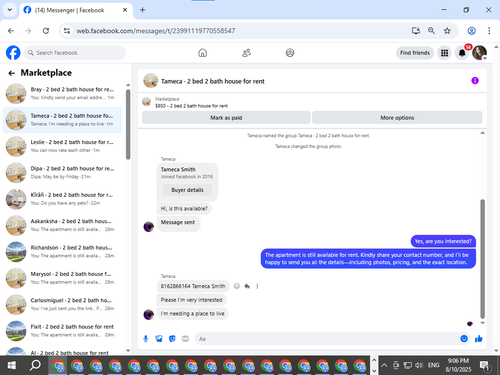Image resolution: width=500 pixels, height=375 pixels.
Task: Click the conversation list scrollbar
Action: [128, 124]
